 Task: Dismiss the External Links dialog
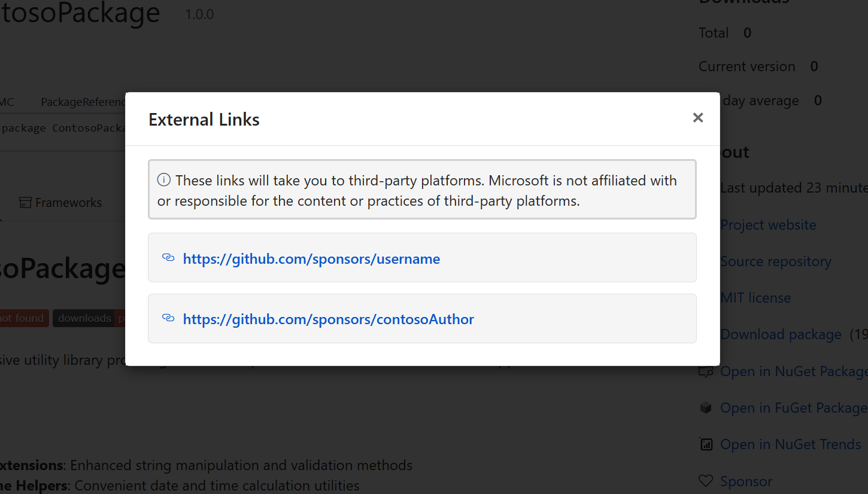[698, 118]
